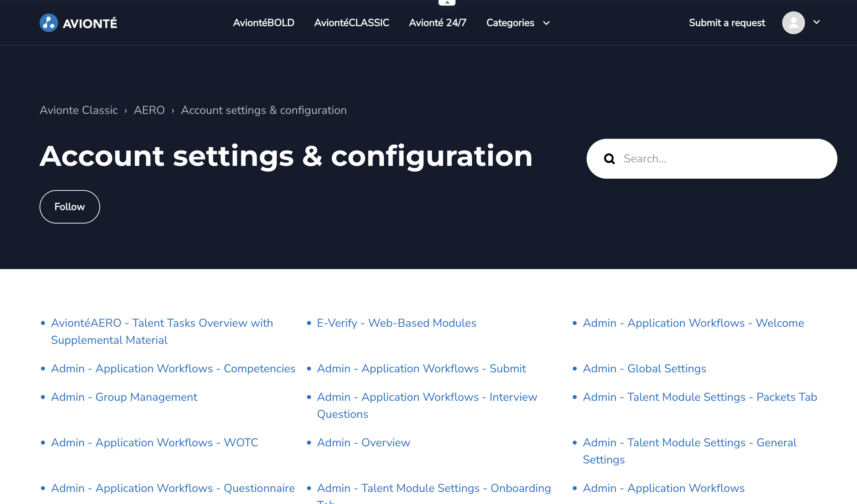This screenshot has height=504, width=857.
Task: Open Talent Module Settings - Packets Tab
Action: 700,397
